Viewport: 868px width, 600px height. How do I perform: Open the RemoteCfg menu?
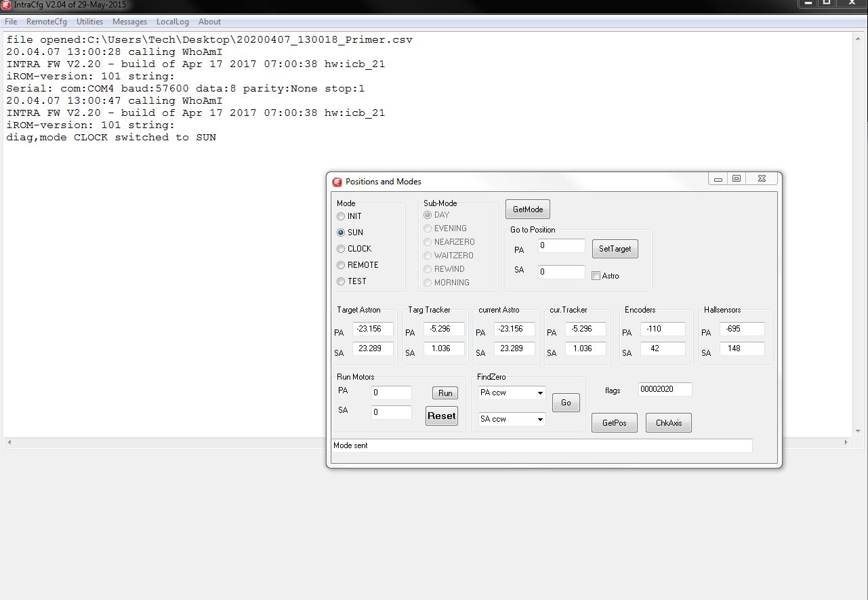tap(46, 22)
